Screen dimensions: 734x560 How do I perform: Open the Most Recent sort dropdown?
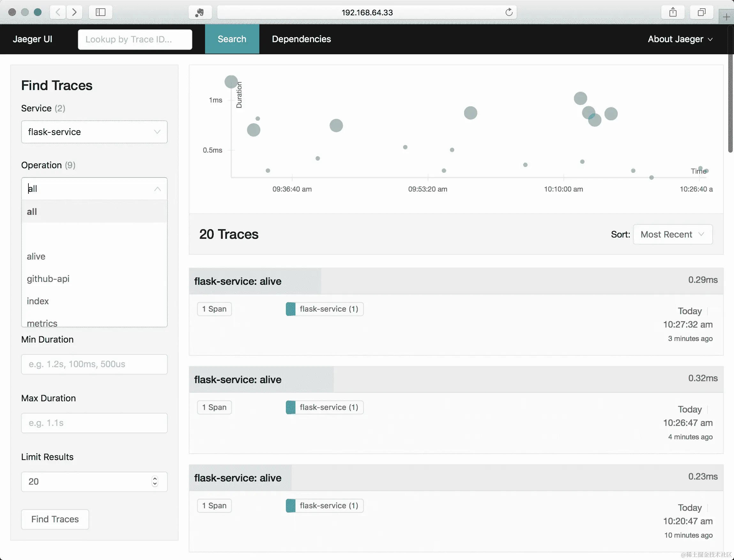(672, 234)
